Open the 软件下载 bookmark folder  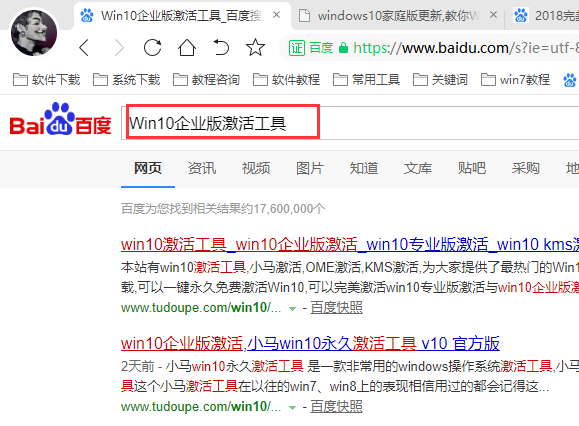[x=47, y=79]
